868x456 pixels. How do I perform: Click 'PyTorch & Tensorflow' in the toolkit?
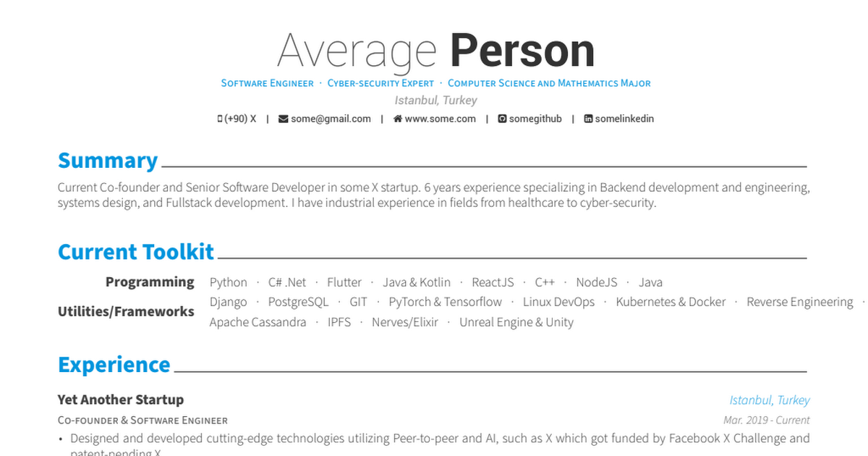[445, 302]
